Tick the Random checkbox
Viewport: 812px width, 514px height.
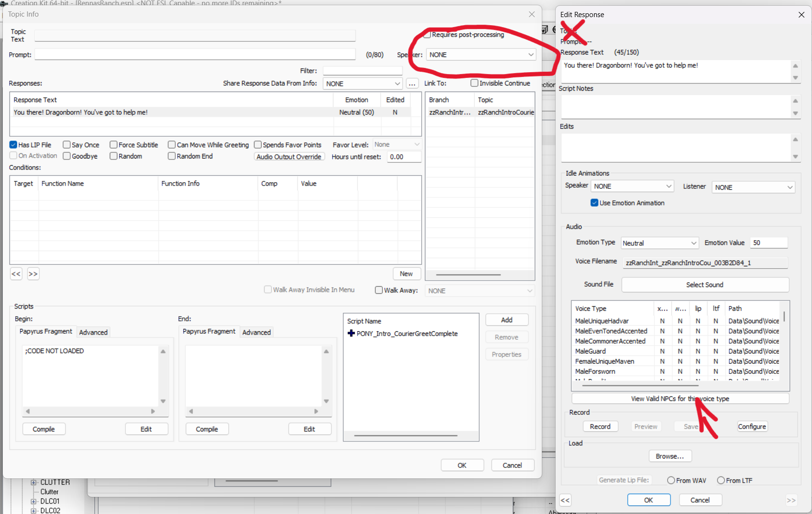click(x=113, y=156)
